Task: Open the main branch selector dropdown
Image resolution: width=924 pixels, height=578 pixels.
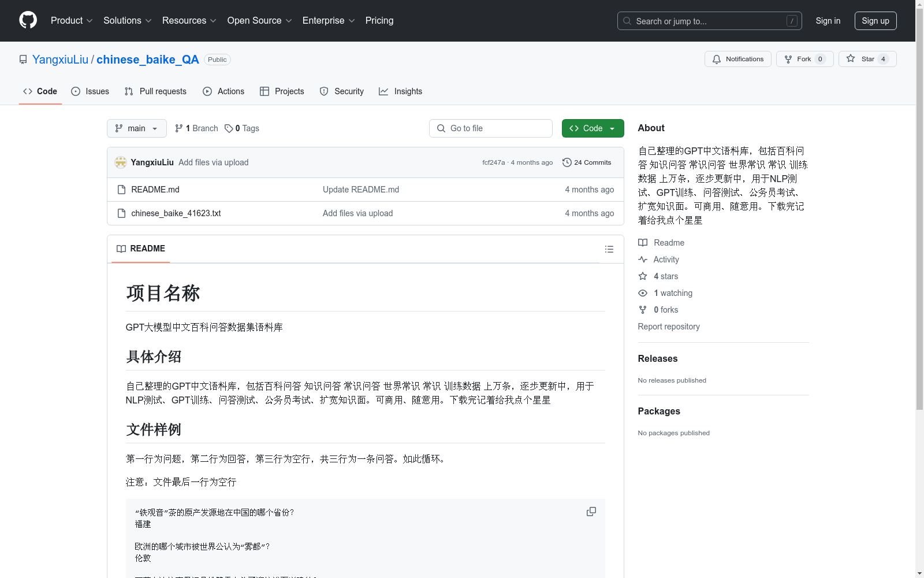Action: click(137, 128)
